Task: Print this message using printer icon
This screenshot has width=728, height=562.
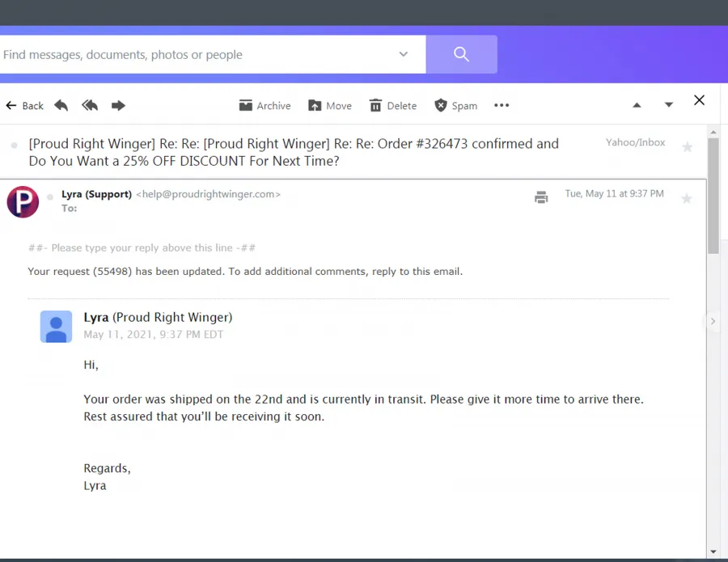Action: (541, 197)
